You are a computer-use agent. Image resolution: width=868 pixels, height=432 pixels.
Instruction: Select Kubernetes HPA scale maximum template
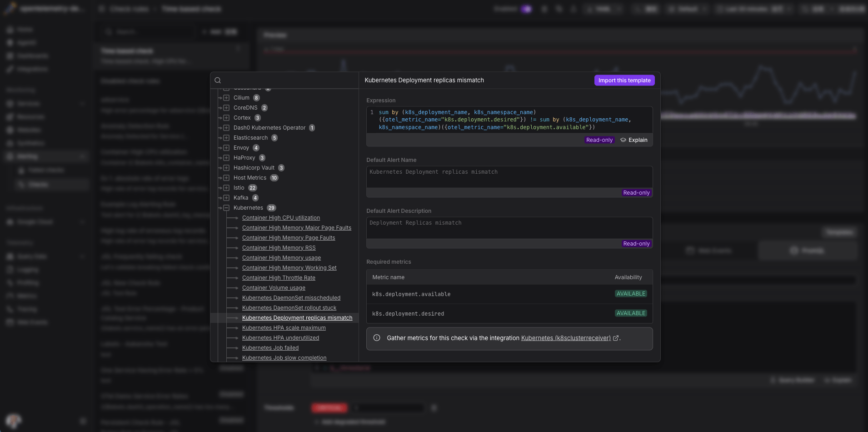coord(284,328)
